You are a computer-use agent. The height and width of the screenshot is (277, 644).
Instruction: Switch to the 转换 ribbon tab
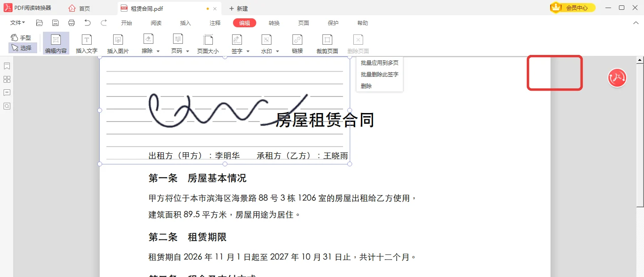tap(274, 23)
